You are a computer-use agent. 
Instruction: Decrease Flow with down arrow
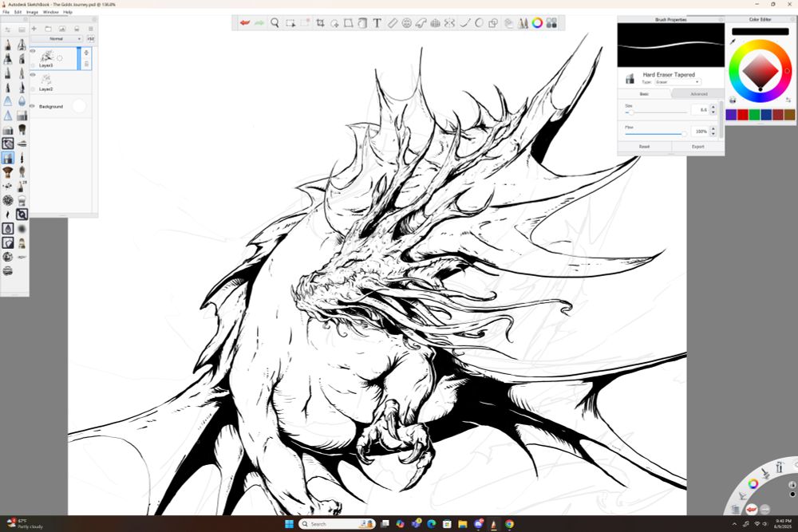point(713,134)
